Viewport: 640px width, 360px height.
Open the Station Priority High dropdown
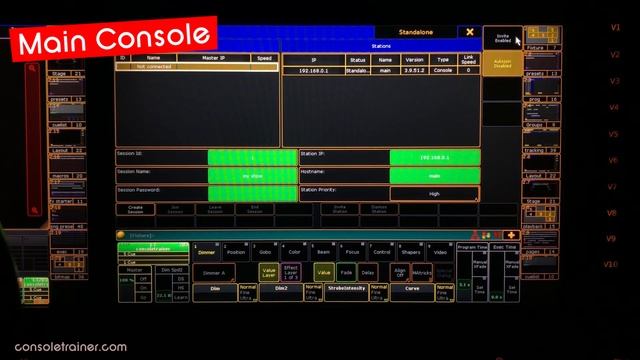tap(434, 194)
